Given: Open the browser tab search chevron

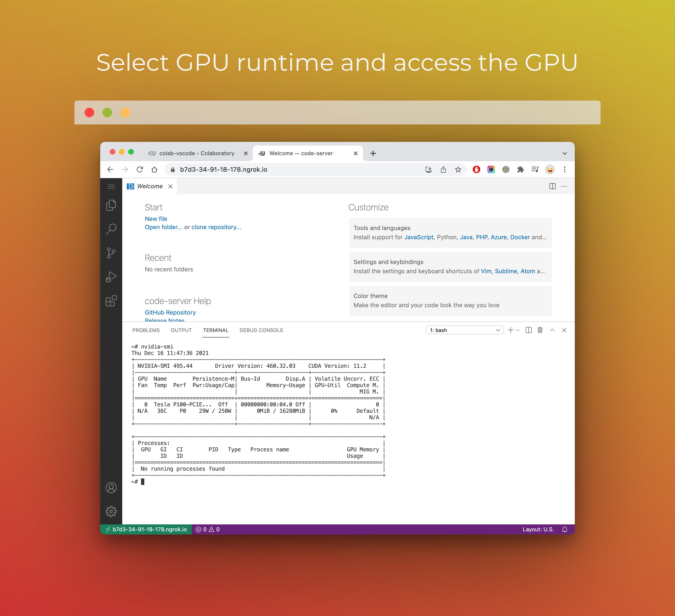Looking at the screenshot, I should 564,153.
